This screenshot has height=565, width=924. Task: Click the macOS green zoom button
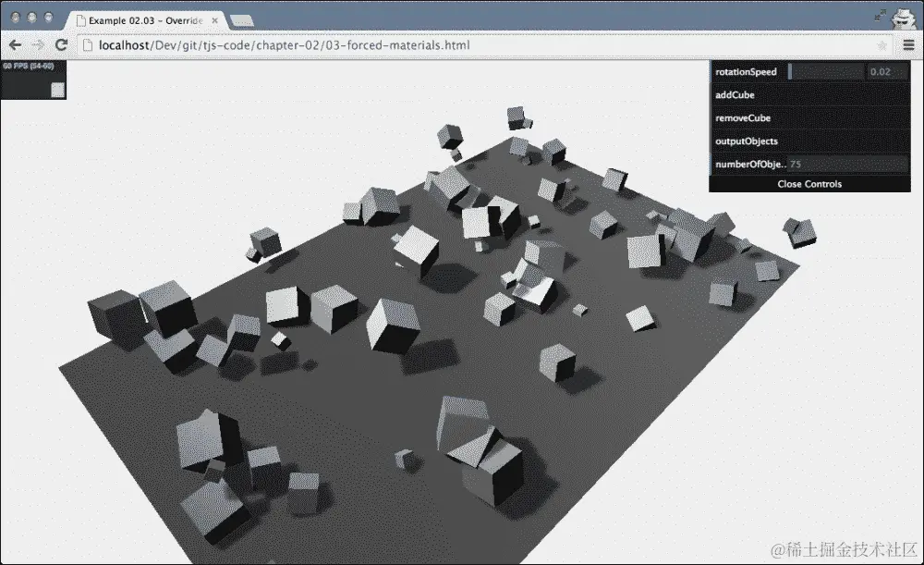click(48, 18)
